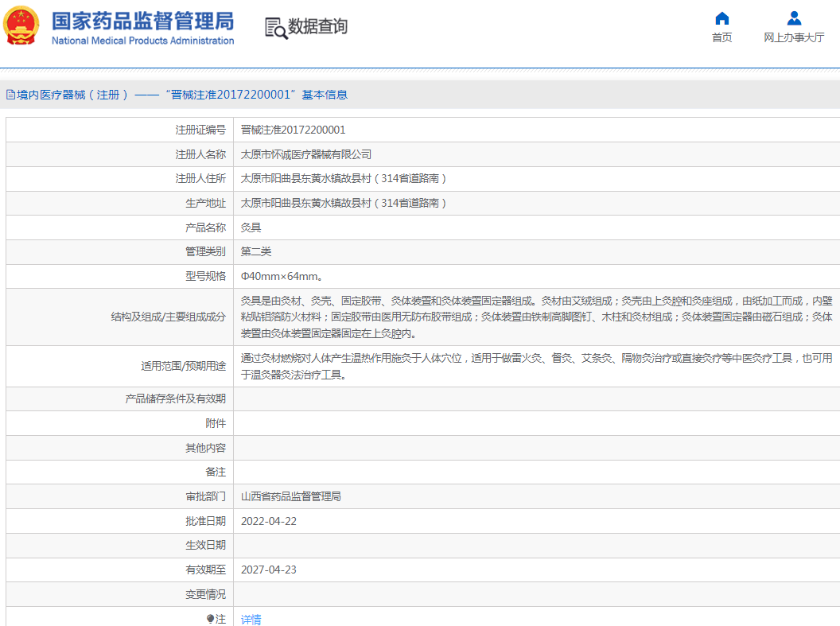Click the 国家药品监督管理局 title
Screen dimensions: 840x626
(x=142, y=21)
